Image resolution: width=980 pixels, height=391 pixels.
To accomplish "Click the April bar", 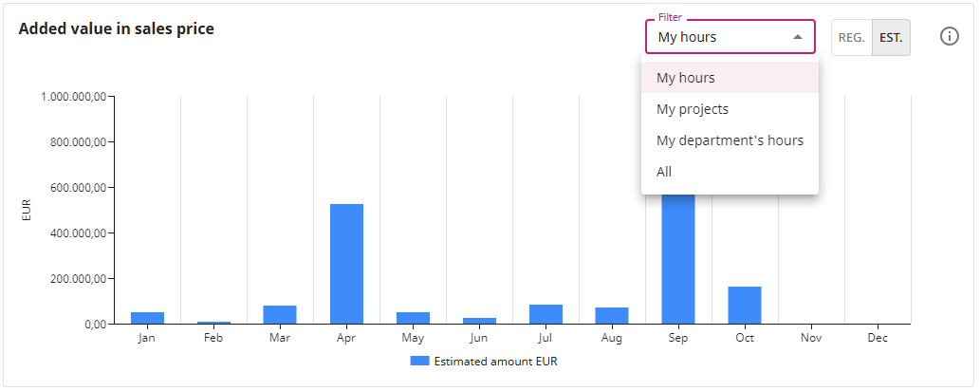I will [x=346, y=264].
